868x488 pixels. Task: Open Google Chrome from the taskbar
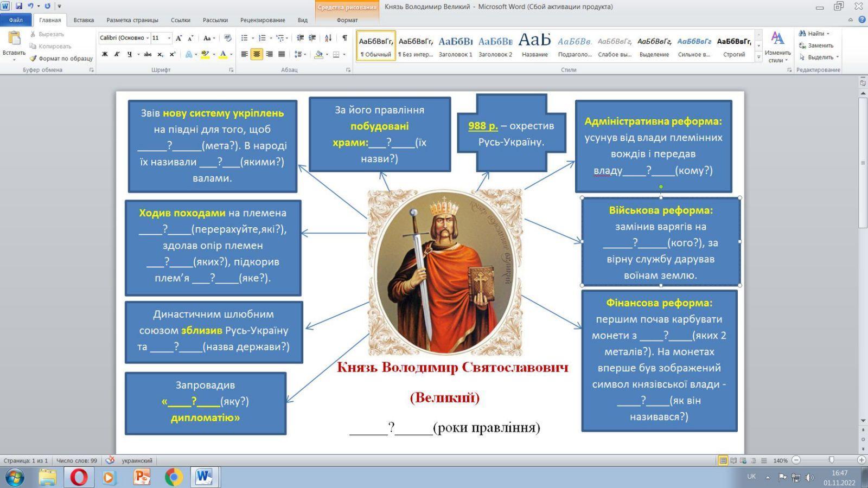174,477
